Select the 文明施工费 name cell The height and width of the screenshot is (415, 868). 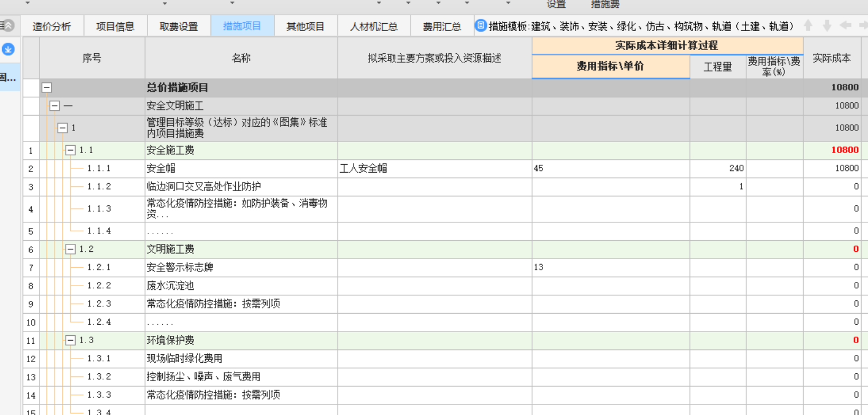click(241, 249)
